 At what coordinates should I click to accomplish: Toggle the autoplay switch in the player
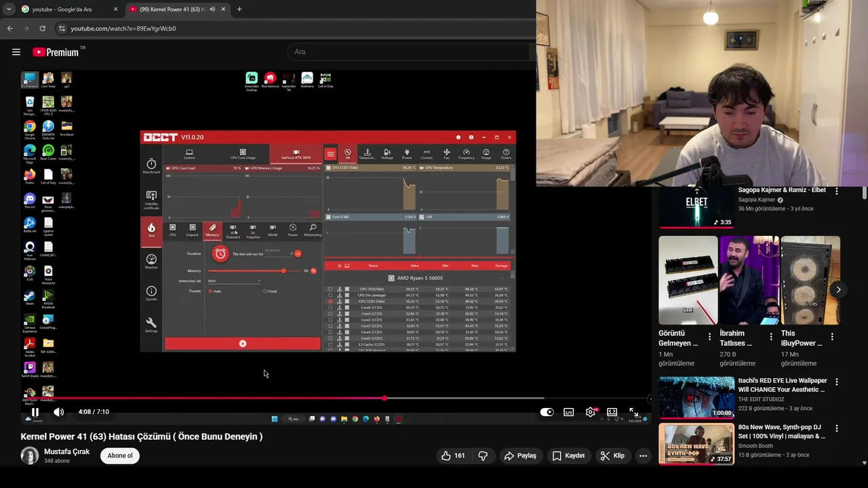(547, 412)
